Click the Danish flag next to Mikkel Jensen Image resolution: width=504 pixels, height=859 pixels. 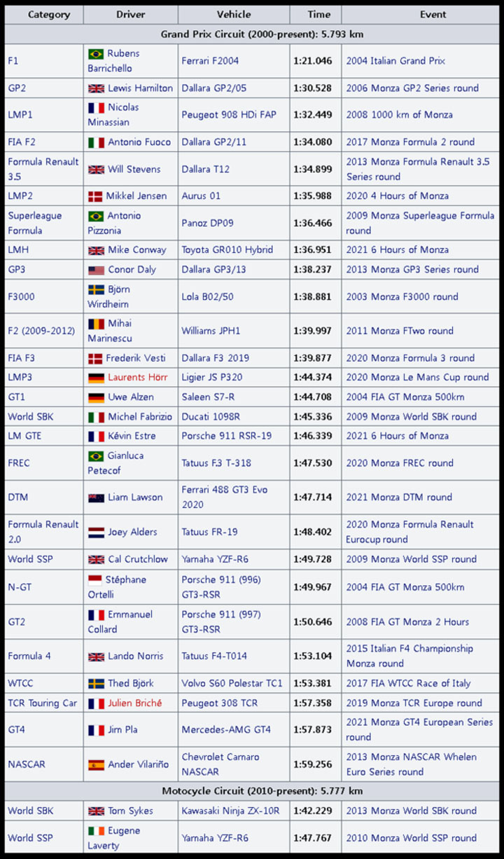(x=95, y=196)
